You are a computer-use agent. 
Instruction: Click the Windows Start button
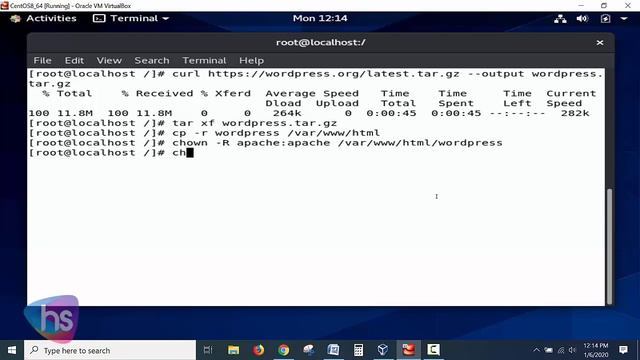click(12, 350)
